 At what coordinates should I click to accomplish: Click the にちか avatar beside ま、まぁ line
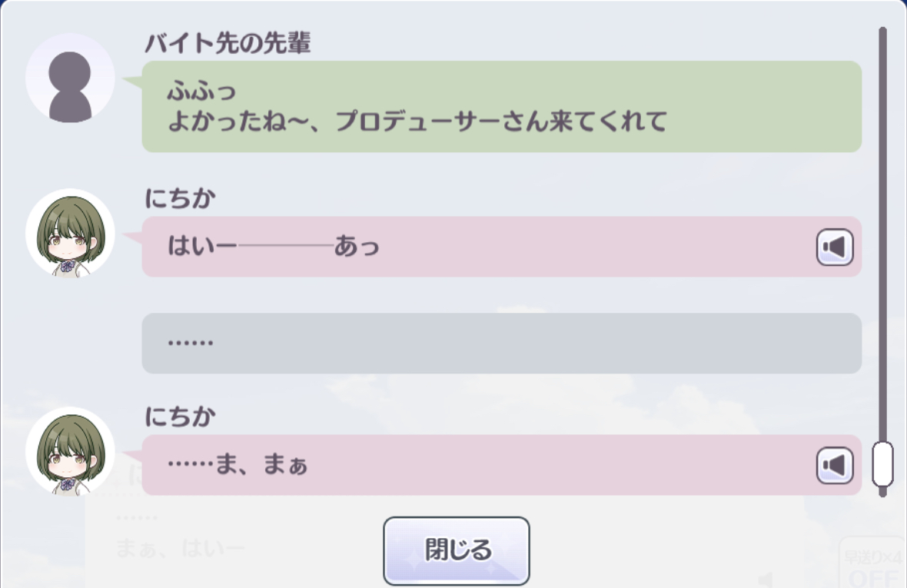click(x=70, y=451)
